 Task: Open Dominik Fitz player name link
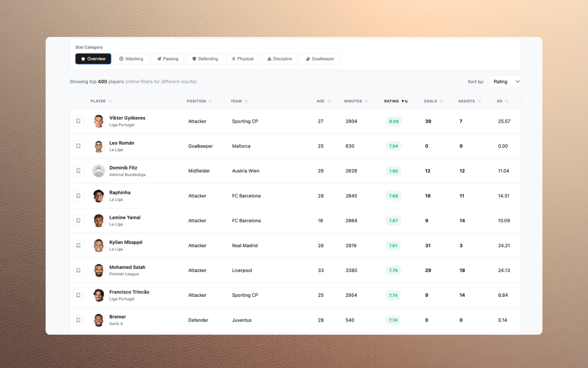point(123,168)
